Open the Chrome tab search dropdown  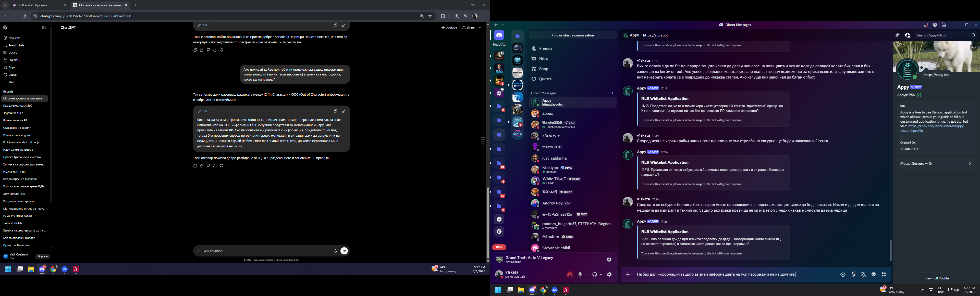tap(5, 5)
